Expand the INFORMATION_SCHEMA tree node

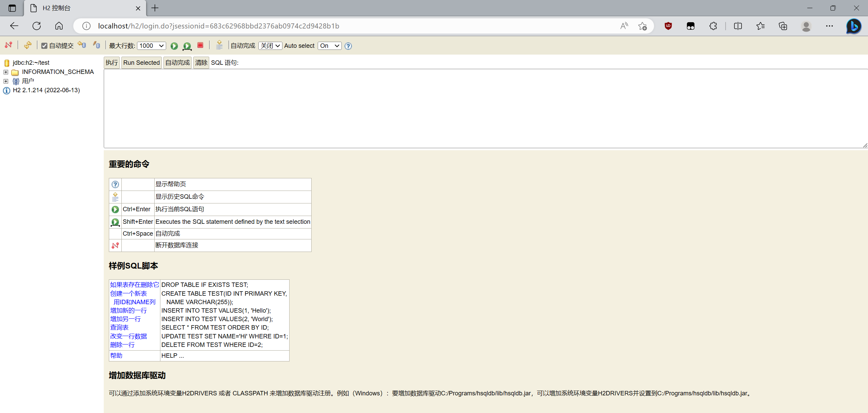click(6, 72)
